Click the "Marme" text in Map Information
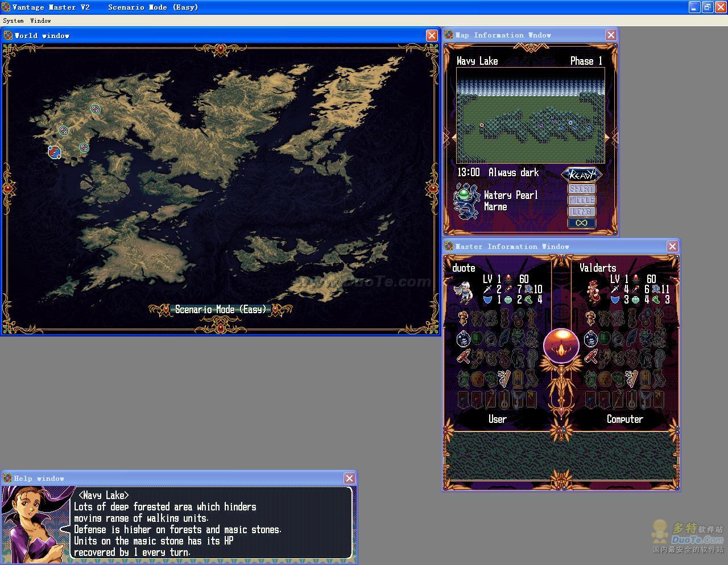The image size is (728, 565). [x=495, y=207]
